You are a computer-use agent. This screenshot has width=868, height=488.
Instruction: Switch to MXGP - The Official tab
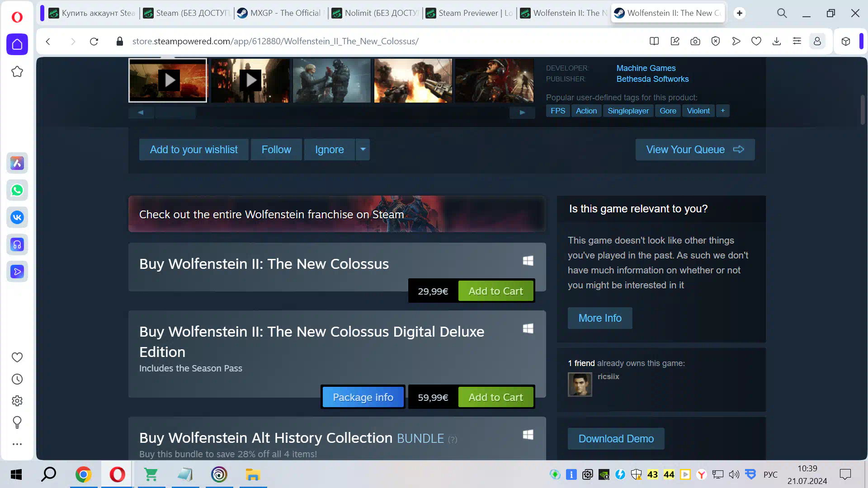(x=281, y=13)
